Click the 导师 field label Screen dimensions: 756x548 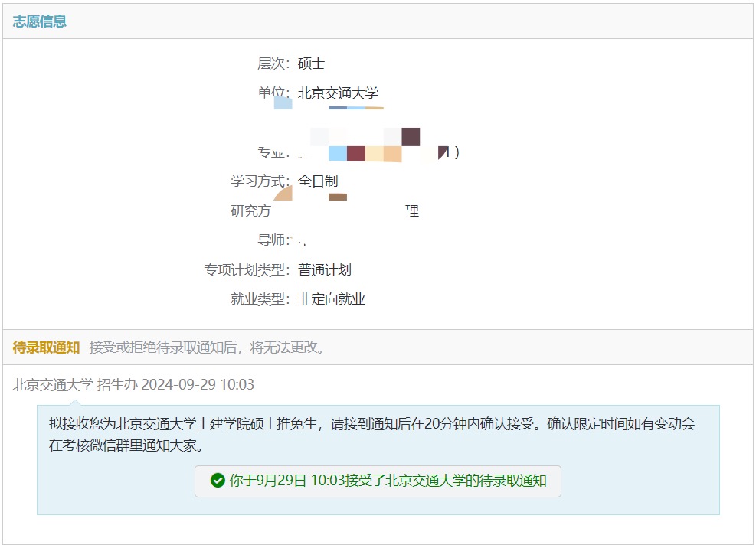[x=273, y=240]
